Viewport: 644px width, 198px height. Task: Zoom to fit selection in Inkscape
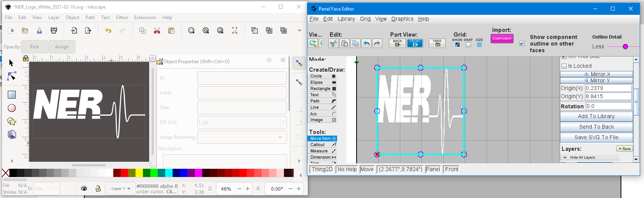(x=191, y=31)
